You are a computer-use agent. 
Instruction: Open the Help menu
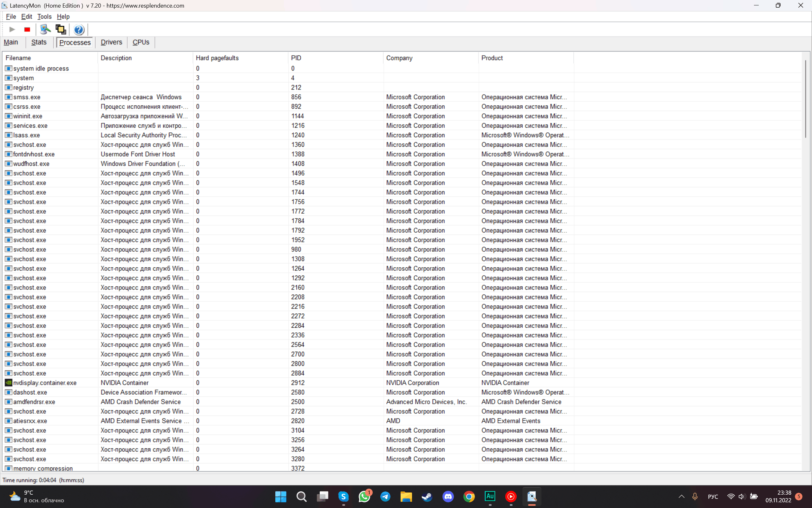point(63,17)
